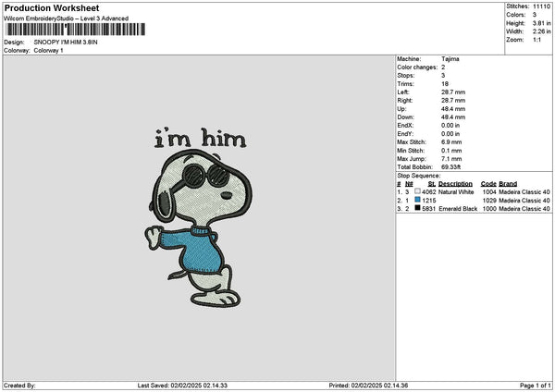Select the Natural White stop sequence row

click(474, 191)
